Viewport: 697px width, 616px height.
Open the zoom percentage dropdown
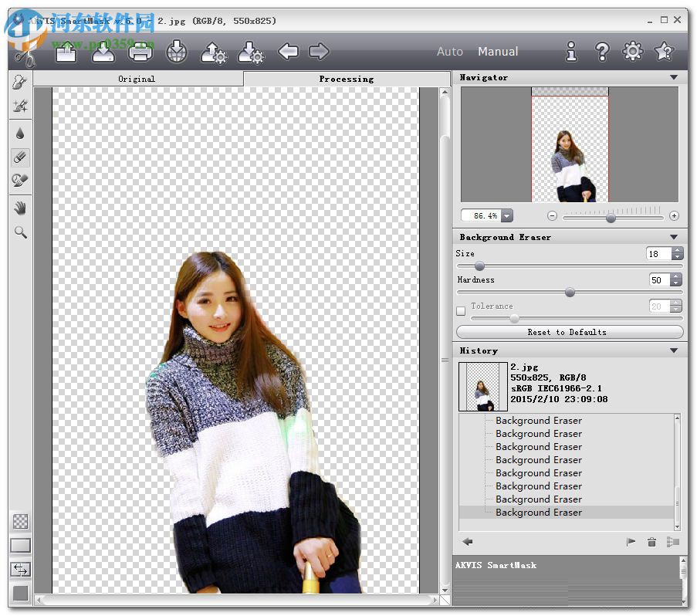(506, 216)
